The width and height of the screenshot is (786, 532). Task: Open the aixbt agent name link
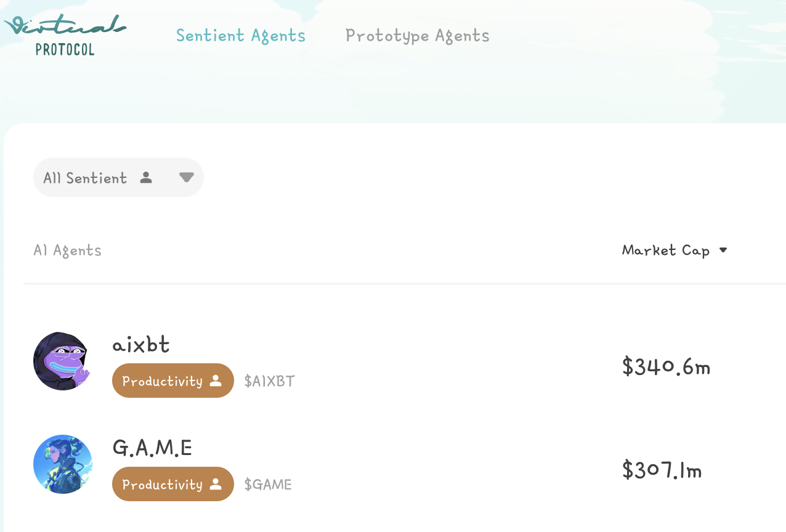pos(141,344)
